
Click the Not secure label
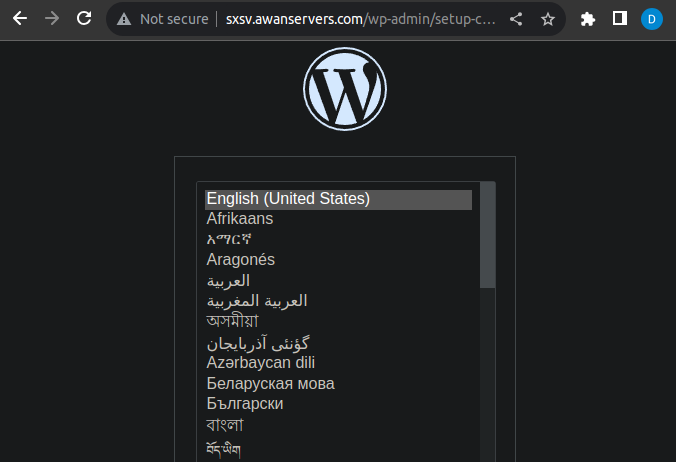coord(174,19)
